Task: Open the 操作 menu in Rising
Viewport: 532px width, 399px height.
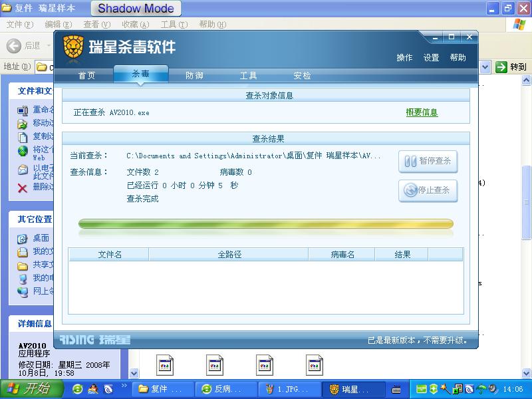Action: point(404,58)
